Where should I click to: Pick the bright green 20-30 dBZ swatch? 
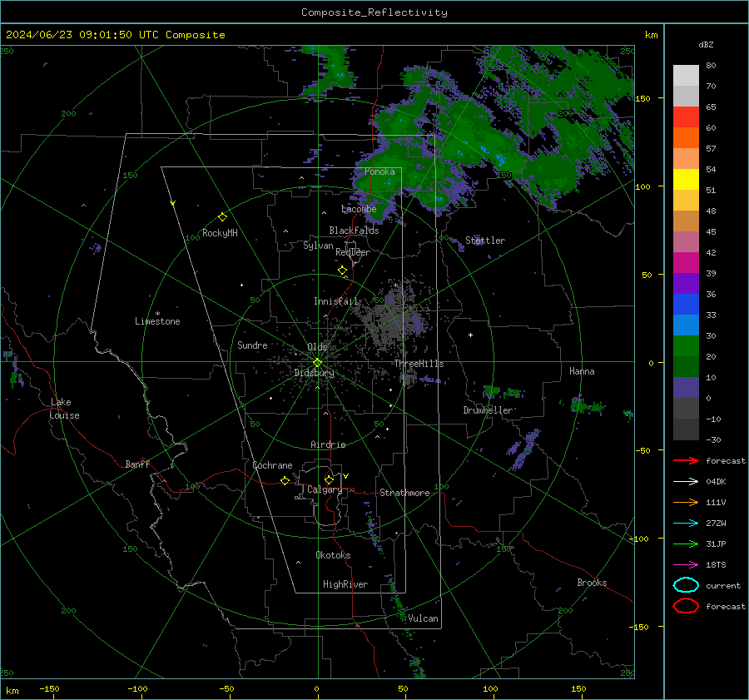click(x=686, y=346)
